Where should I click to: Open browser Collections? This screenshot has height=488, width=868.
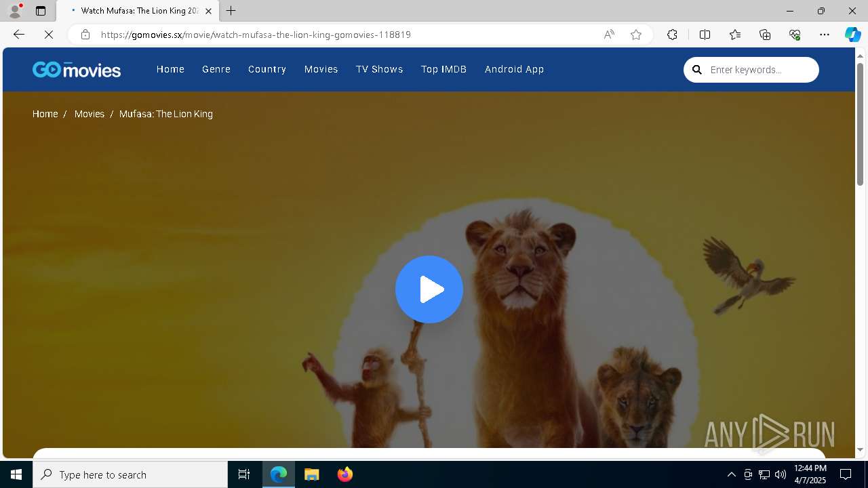point(765,35)
